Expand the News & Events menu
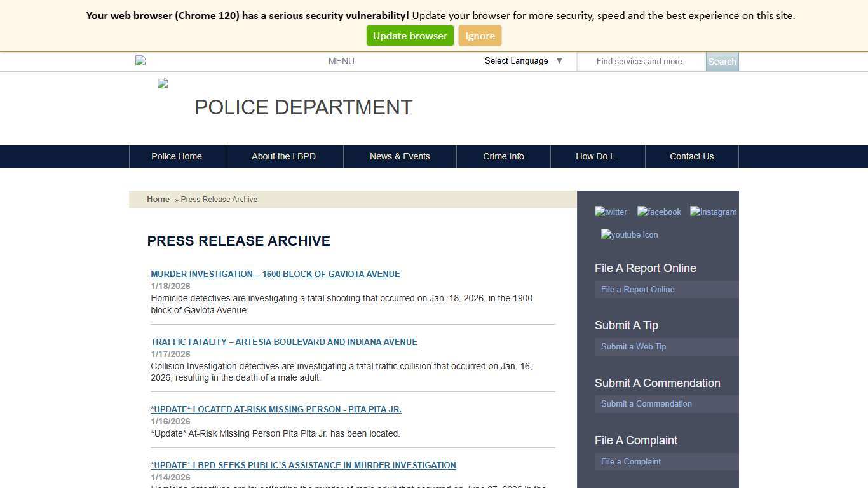The image size is (868, 488). pyautogui.click(x=400, y=156)
